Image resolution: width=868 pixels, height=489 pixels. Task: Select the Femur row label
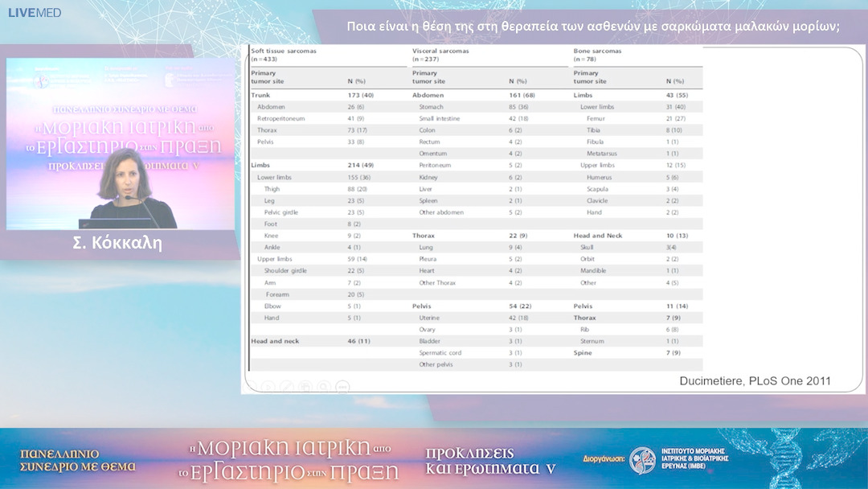click(x=596, y=118)
